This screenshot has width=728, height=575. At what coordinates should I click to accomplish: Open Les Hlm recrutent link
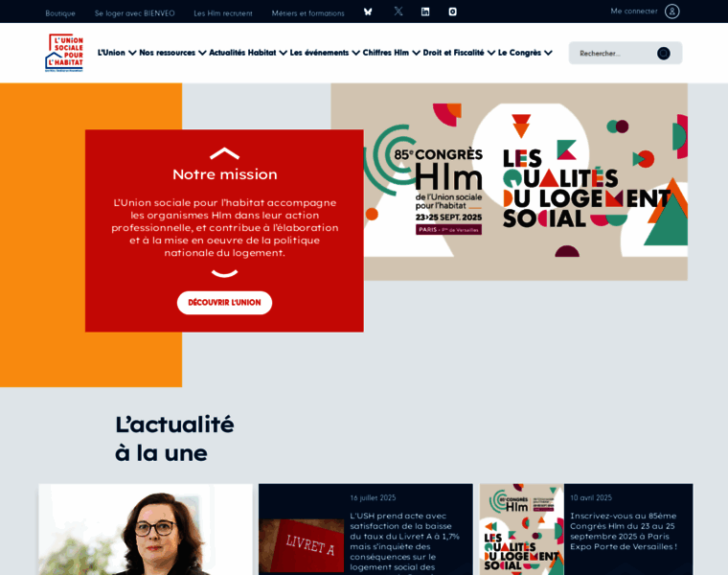223,13
